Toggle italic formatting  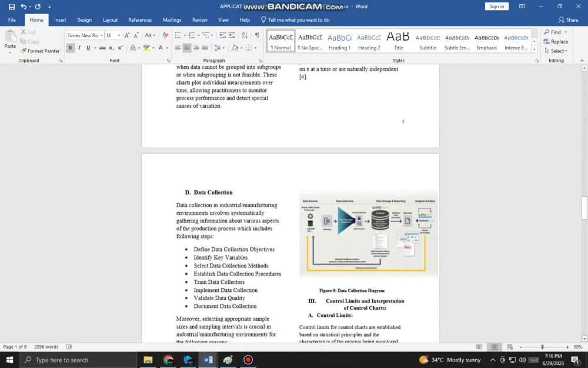[x=79, y=48]
